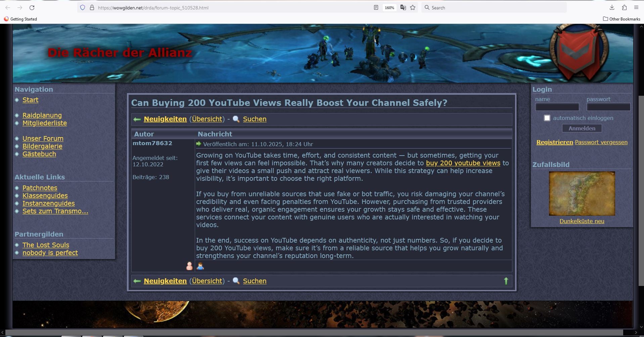Click the 160% zoom level indicator
644x337 pixels.
click(x=389, y=7)
